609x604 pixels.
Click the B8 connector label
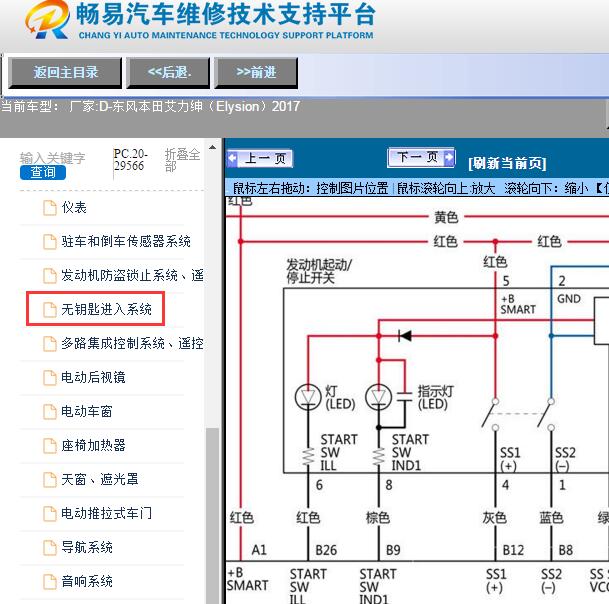click(566, 550)
